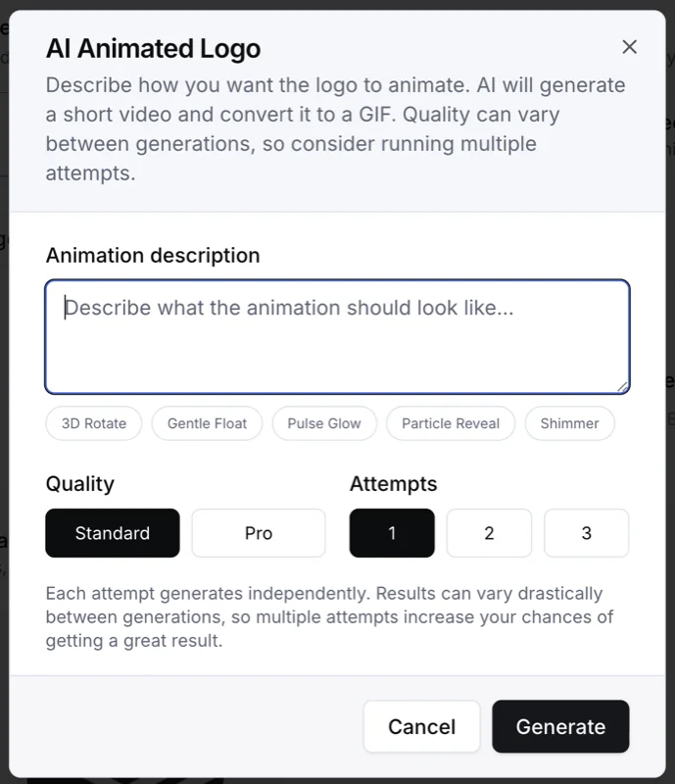
Task: Set attempts to 2
Action: click(489, 533)
